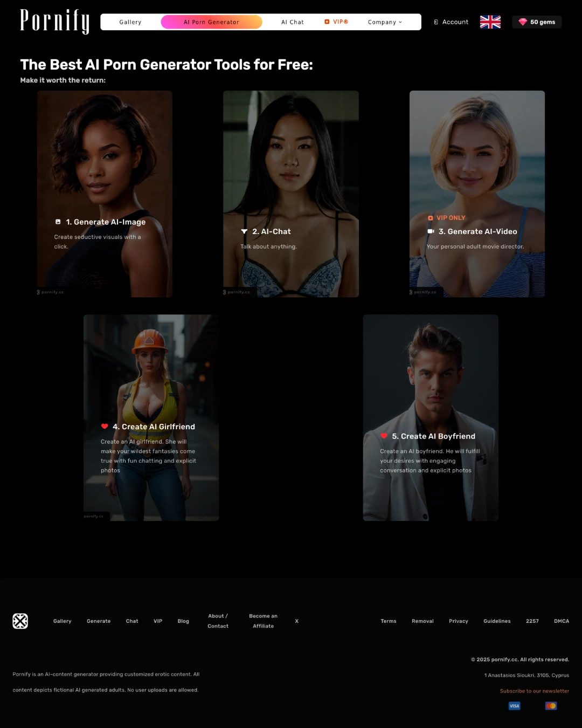Click Subscribe to our newsletter
582x728 pixels.
pos(534,691)
